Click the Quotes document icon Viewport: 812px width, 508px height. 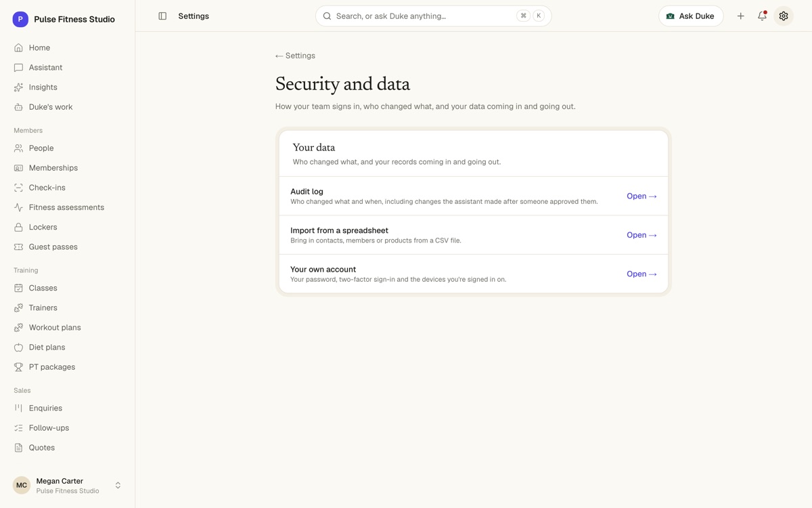pos(18,447)
